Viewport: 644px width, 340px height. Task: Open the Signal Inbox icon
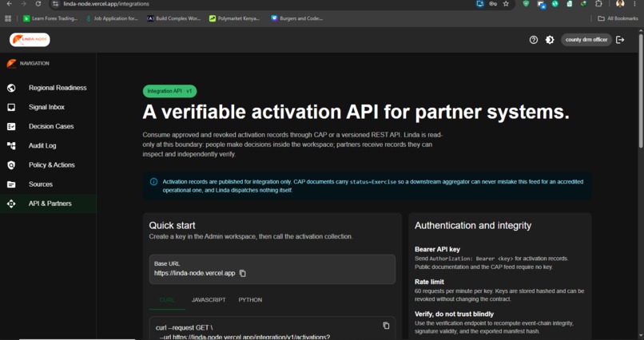click(x=11, y=107)
